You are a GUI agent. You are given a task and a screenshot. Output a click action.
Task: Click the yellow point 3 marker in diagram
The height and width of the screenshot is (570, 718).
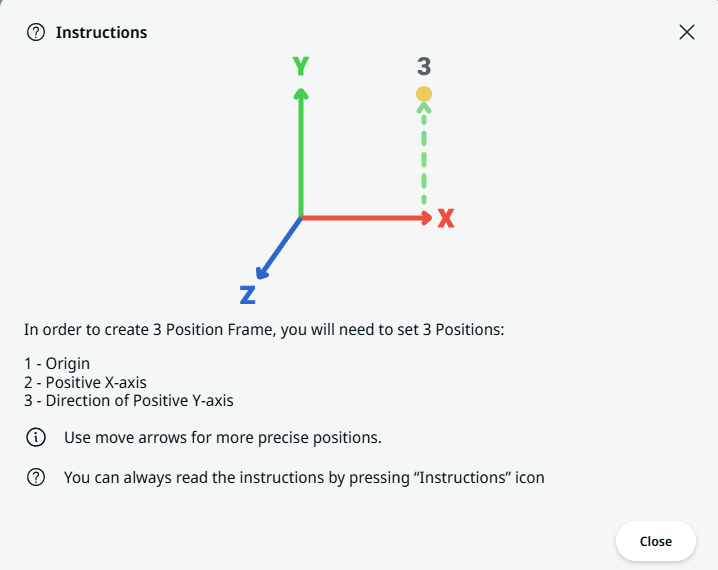pyautogui.click(x=424, y=95)
